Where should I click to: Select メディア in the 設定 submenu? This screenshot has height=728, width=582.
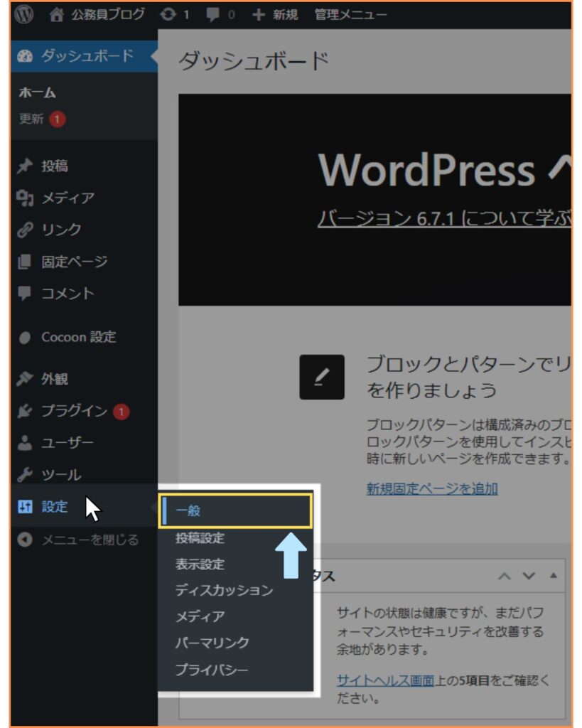click(200, 616)
